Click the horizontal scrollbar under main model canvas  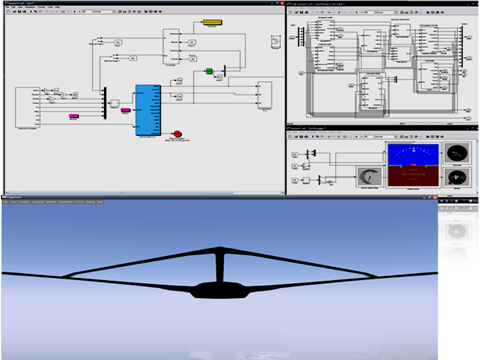(x=145, y=193)
